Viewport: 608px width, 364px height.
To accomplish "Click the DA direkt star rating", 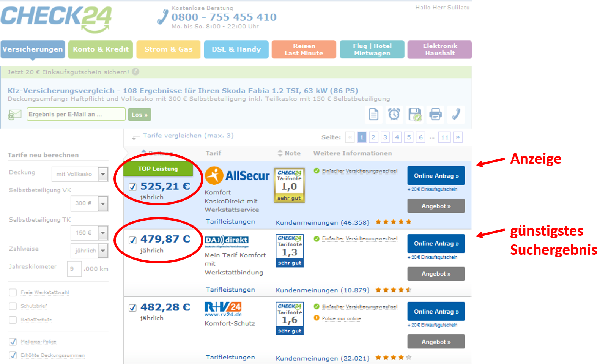I will 394,290.
